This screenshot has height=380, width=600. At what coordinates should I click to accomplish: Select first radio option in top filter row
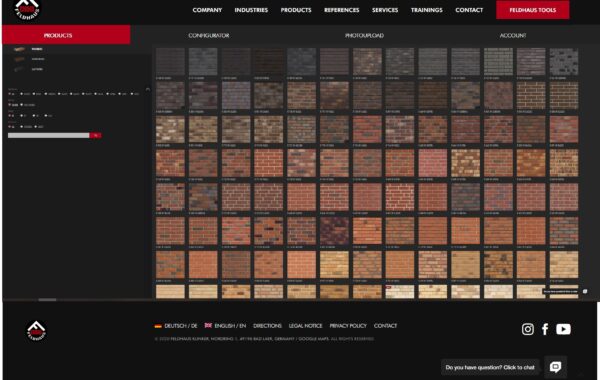[x=10, y=94]
